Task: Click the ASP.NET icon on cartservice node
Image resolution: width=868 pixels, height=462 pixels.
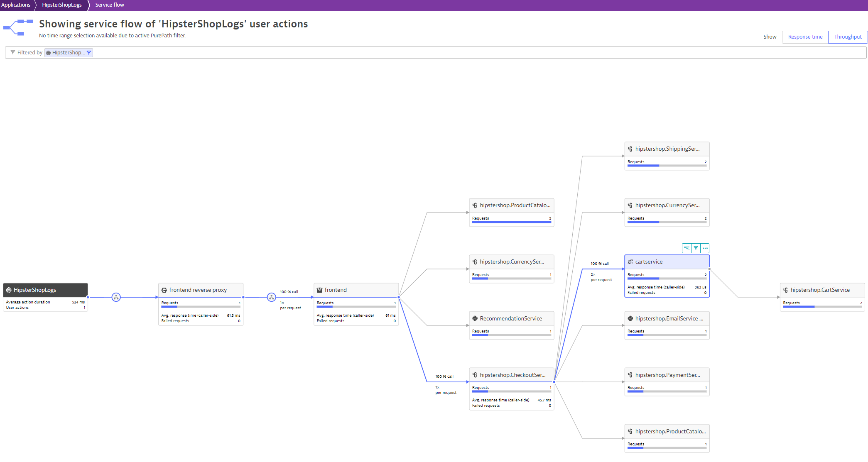Action: (630, 262)
